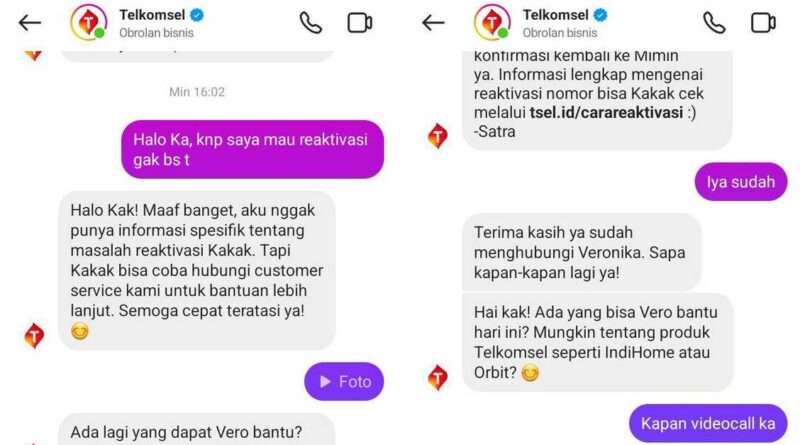Play the sent Foto message
800x445 pixels.
(344, 382)
